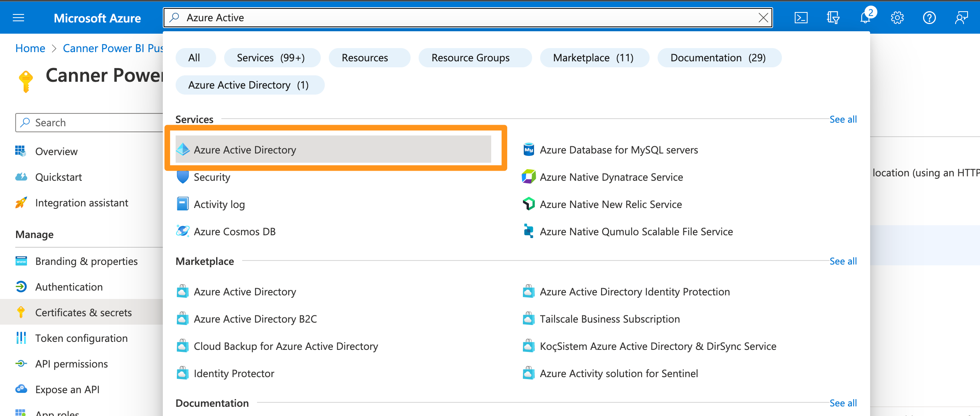Click the Overview icon in the sidebar
This screenshot has height=416, width=980.
(20, 151)
